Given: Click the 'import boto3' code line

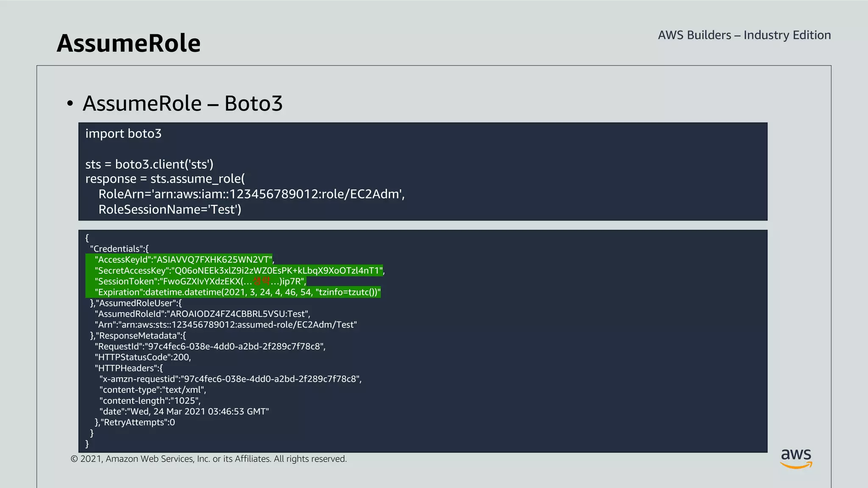Looking at the screenshot, I should pos(123,133).
